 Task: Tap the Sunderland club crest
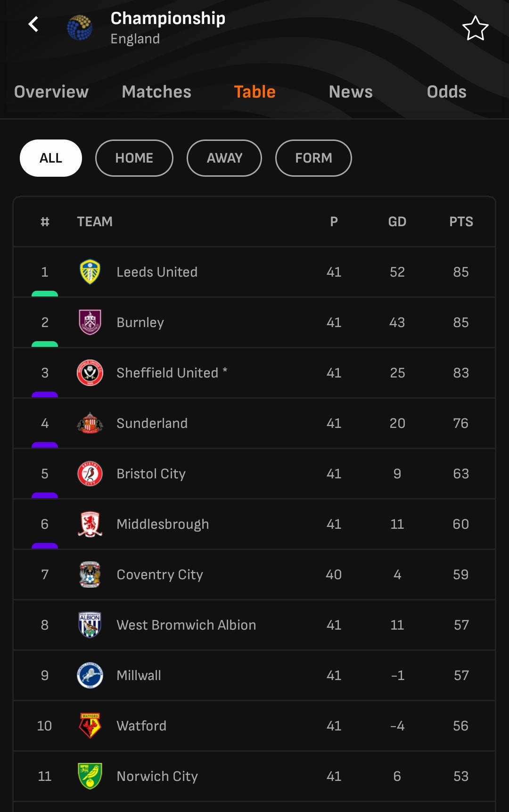(x=90, y=423)
